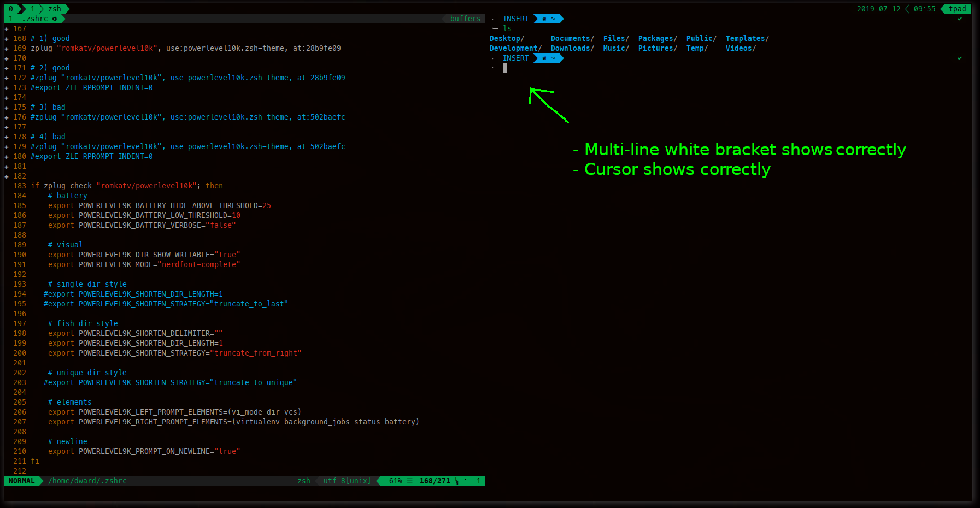This screenshot has width=980, height=508.
Task: Select the checkmark icon under the tpad badge
Action: [x=959, y=18]
